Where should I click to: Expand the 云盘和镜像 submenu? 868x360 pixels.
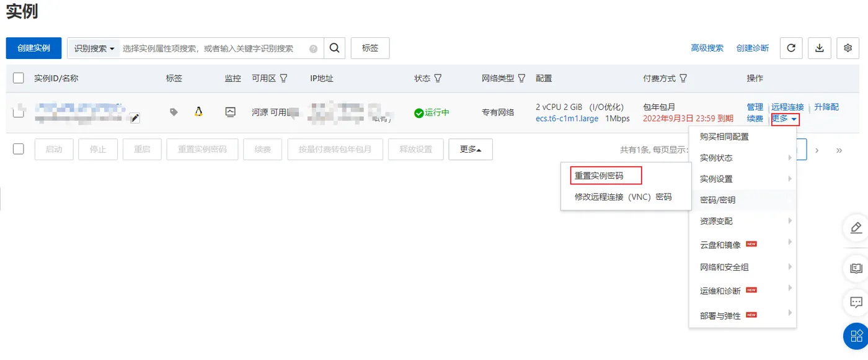[743, 245]
